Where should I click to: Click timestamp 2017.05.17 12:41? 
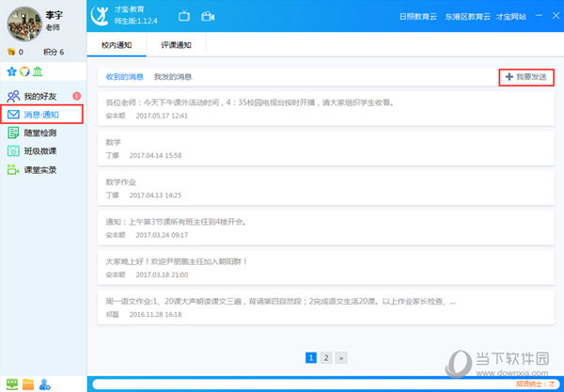(x=162, y=116)
